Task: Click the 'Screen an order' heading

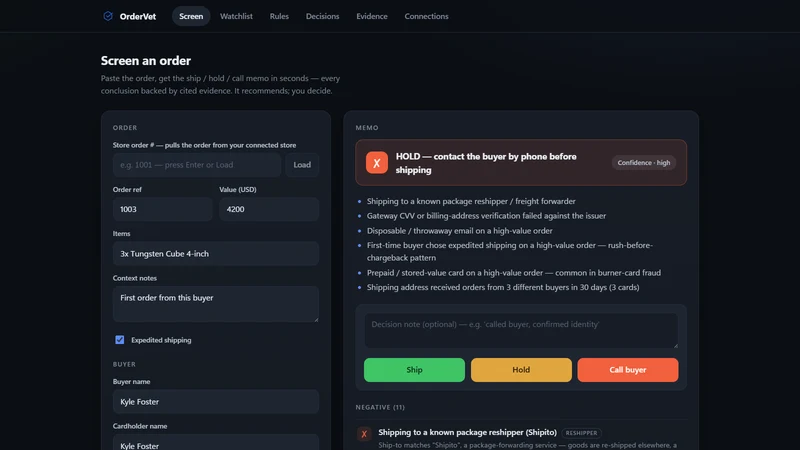Action: coord(146,61)
